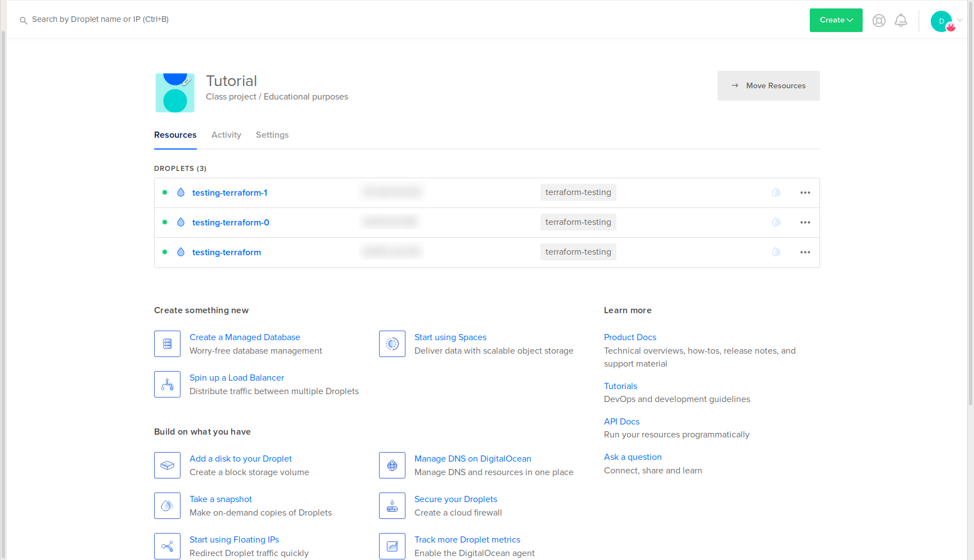Expand the green Create dropdown
Screen dimensions: 974x560
click(836, 20)
